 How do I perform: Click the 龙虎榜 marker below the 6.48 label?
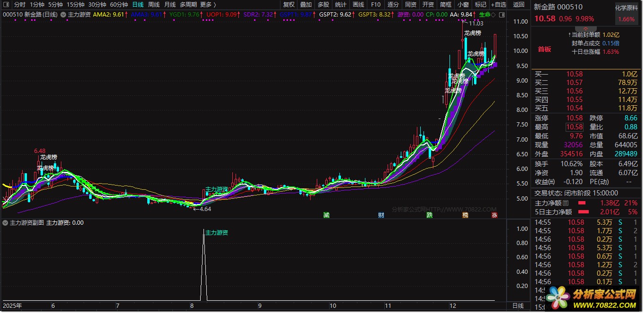click(49, 157)
